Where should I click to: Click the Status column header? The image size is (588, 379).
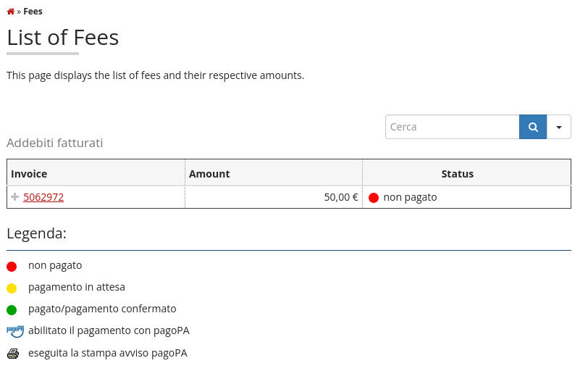(x=458, y=174)
